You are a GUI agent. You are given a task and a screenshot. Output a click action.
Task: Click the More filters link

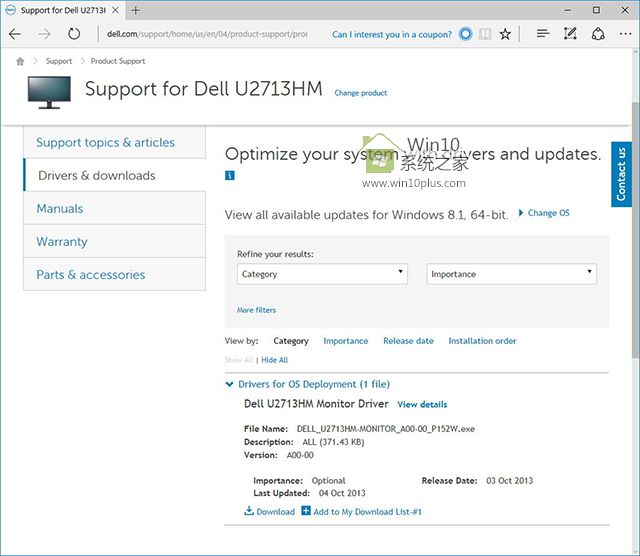pyautogui.click(x=256, y=310)
